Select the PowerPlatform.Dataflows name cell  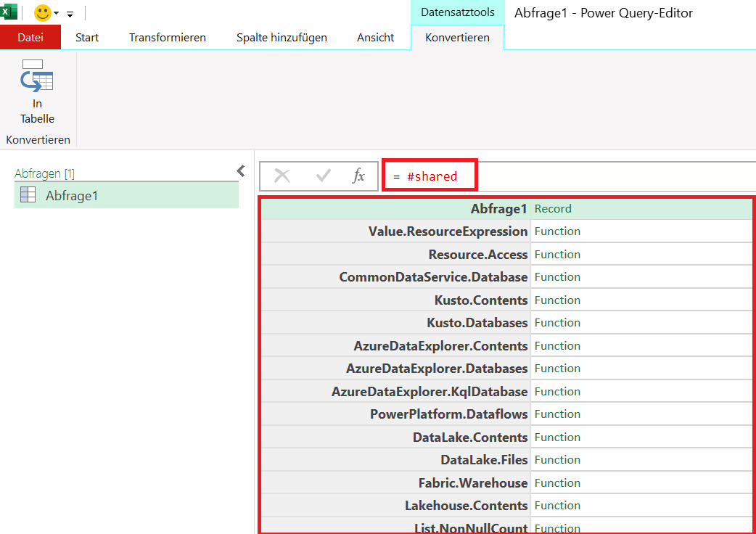[396, 414]
